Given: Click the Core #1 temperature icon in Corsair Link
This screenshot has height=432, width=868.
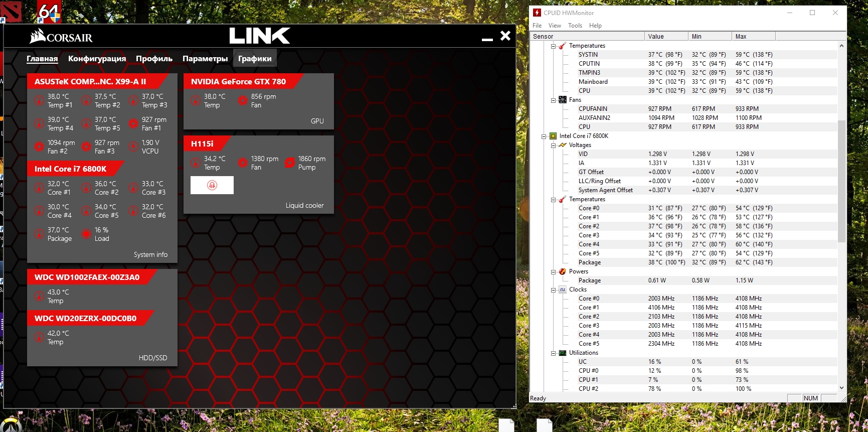Looking at the screenshot, I should pyautogui.click(x=39, y=188).
